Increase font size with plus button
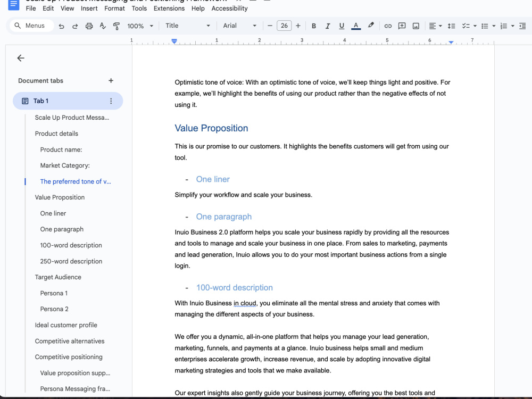This screenshot has width=532, height=399. coord(298,26)
